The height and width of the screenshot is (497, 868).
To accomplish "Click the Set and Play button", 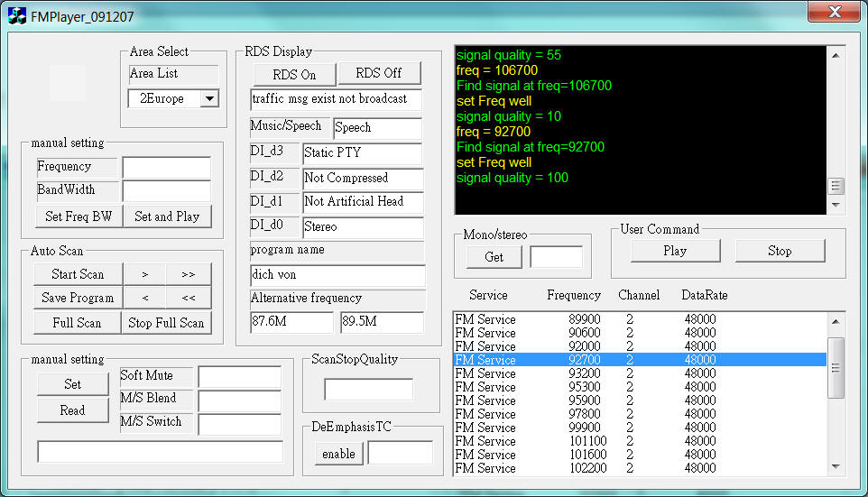I will click(167, 216).
